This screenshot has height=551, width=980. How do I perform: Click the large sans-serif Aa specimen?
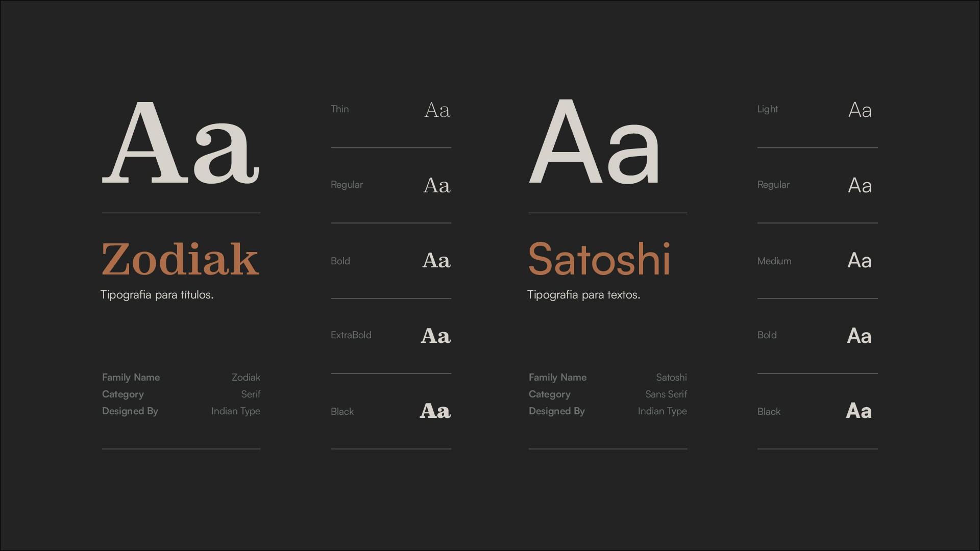point(595,143)
